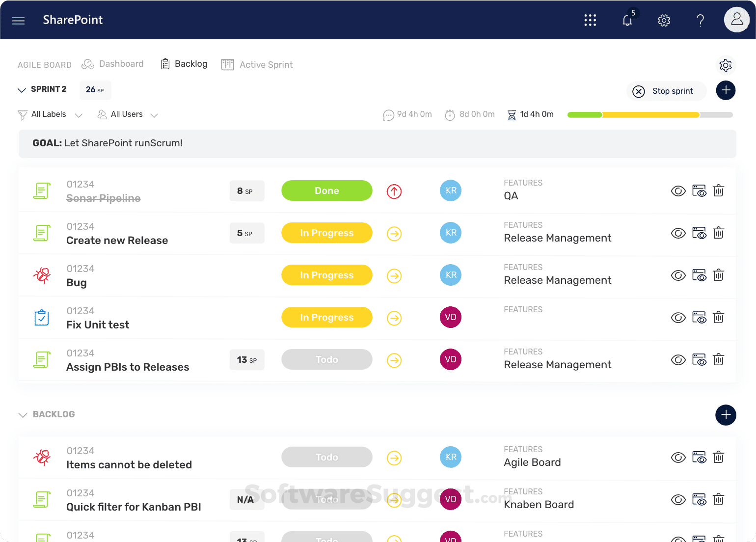The width and height of the screenshot is (756, 542).
Task: Add new item to Sprint 2
Action: click(726, 90)
